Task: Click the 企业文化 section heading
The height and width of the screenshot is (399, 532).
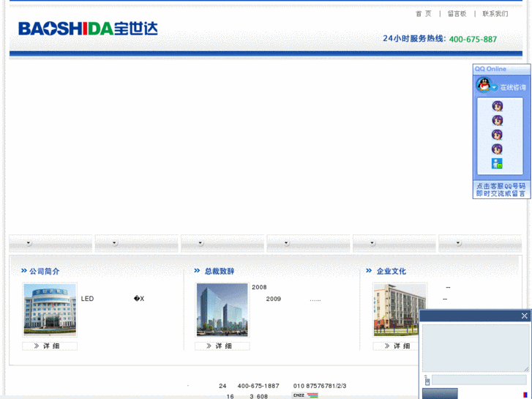Action: (x=391, y=272)
